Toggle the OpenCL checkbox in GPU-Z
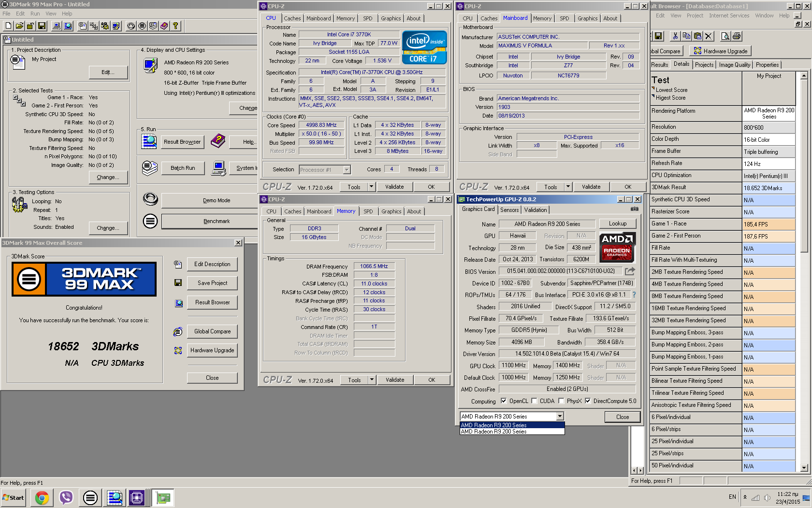The image size is (812, 508). pyautogui.click(x=504, y=401)
